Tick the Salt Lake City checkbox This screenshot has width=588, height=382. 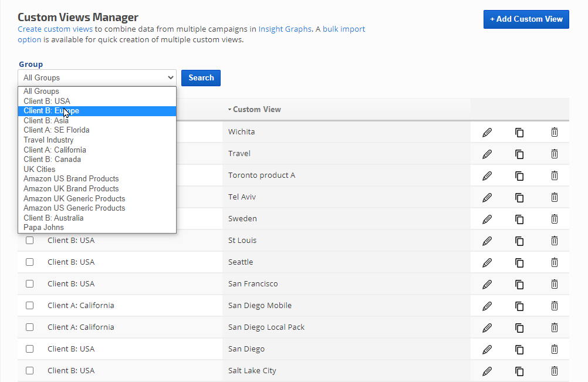30,371
